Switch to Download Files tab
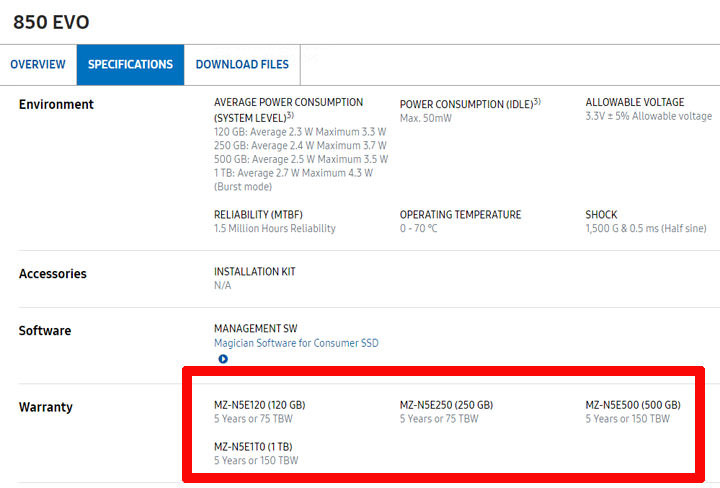The width and height of the screenshot is (720, 488). [242, 65]
